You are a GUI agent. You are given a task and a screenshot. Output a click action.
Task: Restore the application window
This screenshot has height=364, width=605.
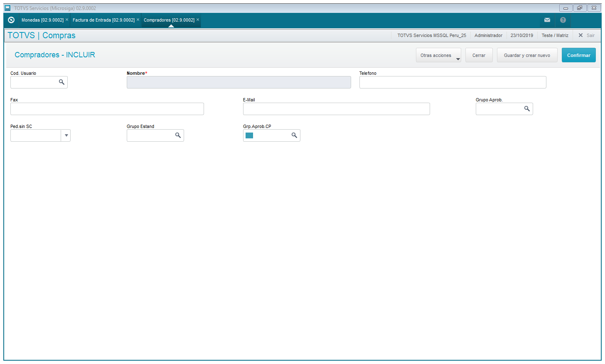point(580,8)
